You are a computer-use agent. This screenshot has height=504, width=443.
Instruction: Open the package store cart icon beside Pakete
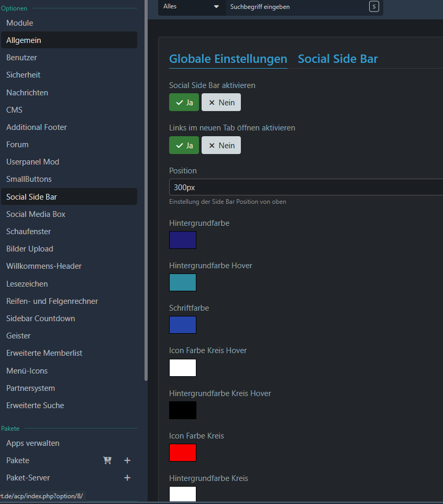click(107, 461)
